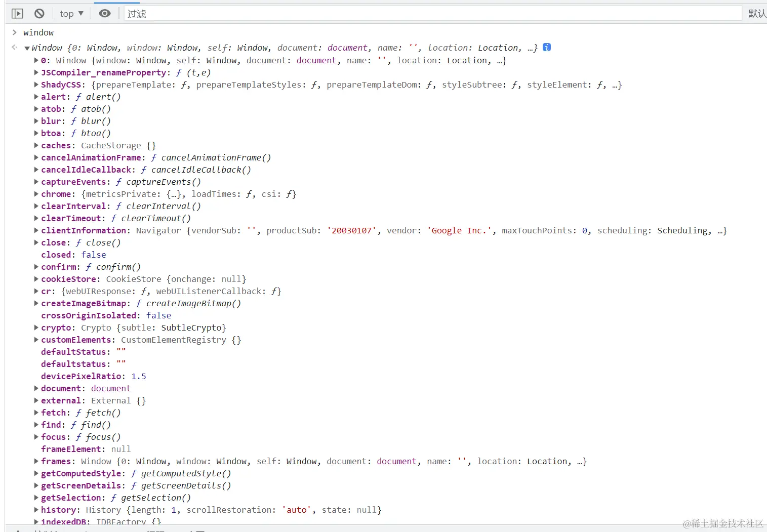Image resolution: width=767 pixels, height=532 pixels.
Task: Expand clientInformation Navigator entry
Action: point(36,230)
